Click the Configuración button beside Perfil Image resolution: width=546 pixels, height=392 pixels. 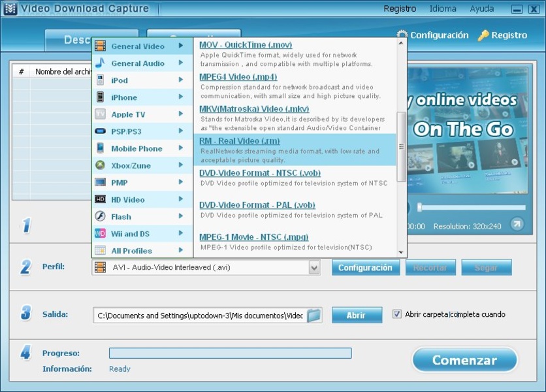point(366,268)
